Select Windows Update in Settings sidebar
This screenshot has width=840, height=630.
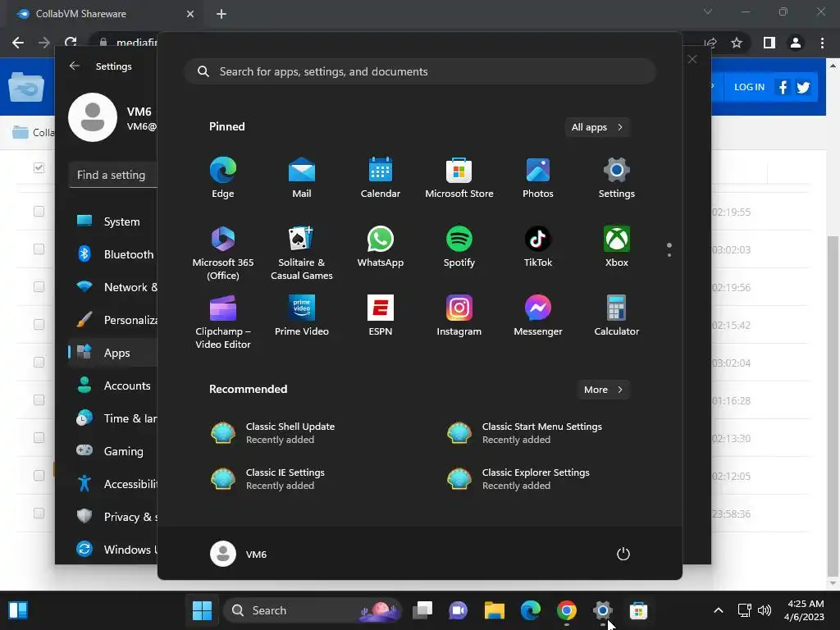click(113, 550)
